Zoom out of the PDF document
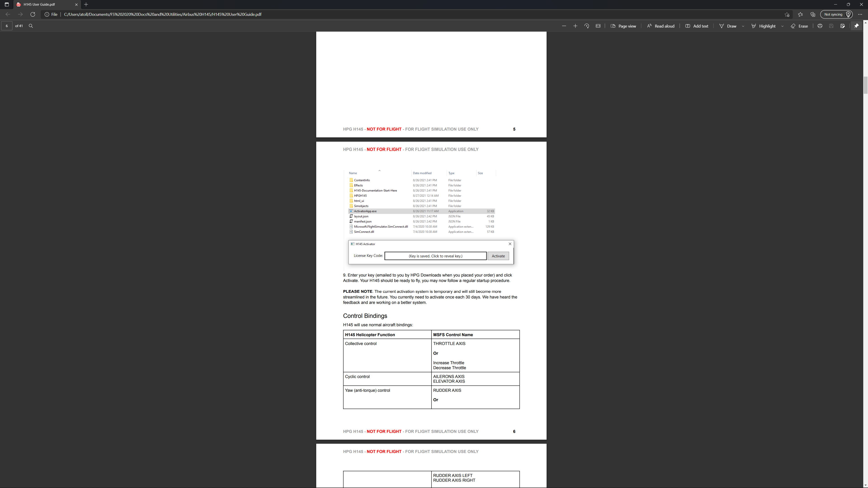The image size is (868, 488). pyautogui.click(x=564, y=26)
